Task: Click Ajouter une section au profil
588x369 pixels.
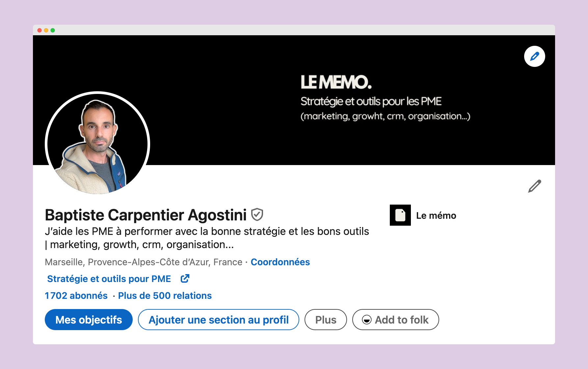Action: (x=219, y=320)
